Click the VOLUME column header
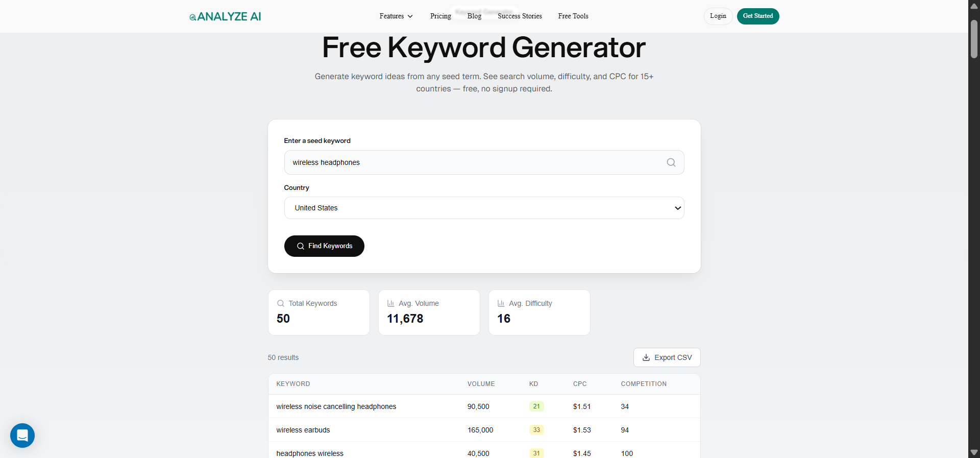This screenshot has width=980, height=458. pyautogui.click(x=481, y=384)
